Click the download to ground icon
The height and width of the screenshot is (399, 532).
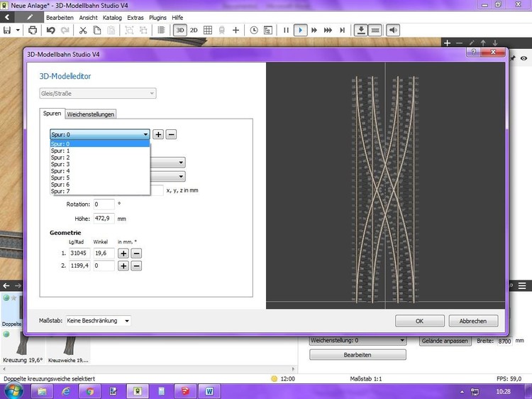pyautogui.click(x=361, y=31)
